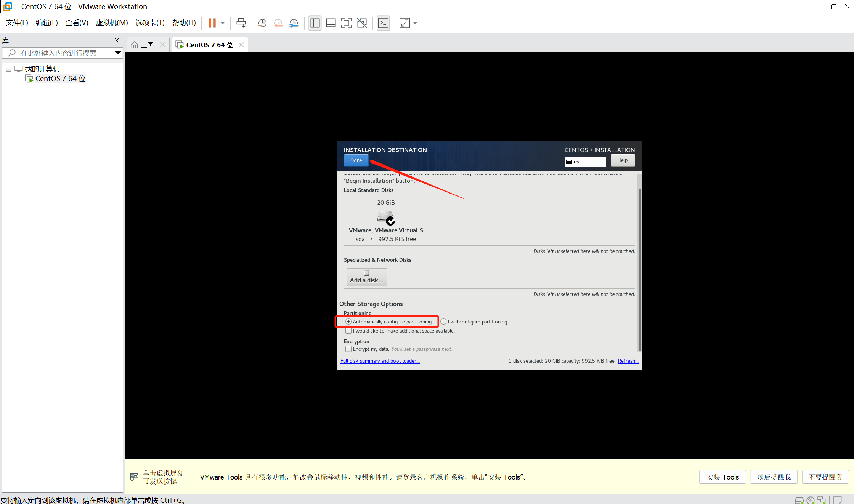Send Ctrl+Alt+Del to the guest
Viewport: 854px width, 504px height.
pyautogui.click(x=241, y=23)
